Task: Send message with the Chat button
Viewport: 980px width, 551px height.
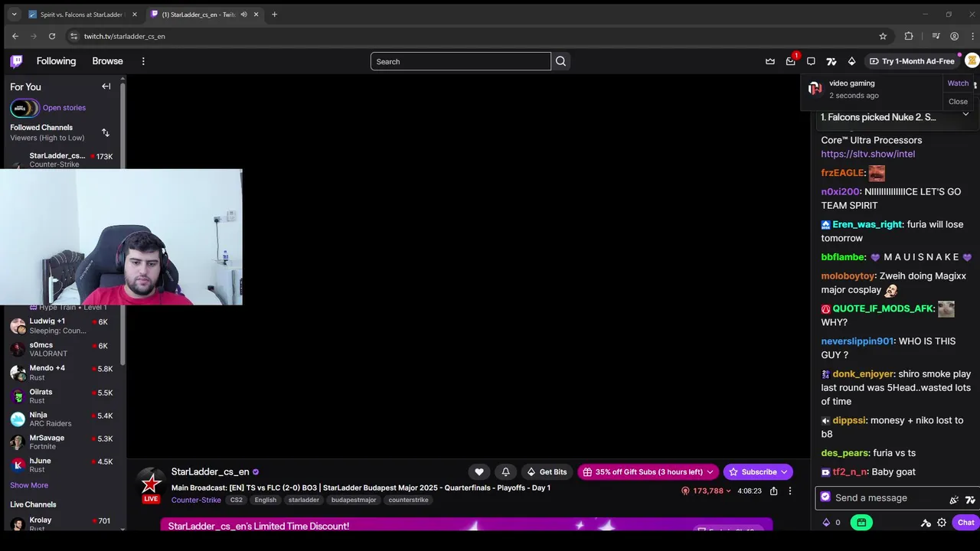Action: pyautogui.click(x=965, y=523)
